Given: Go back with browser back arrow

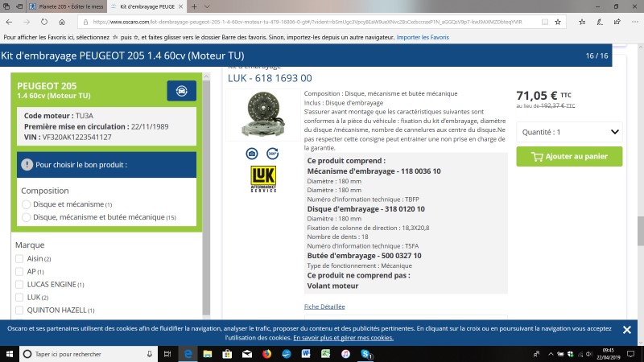Looking at the screenshot, I should click(9, 22).
